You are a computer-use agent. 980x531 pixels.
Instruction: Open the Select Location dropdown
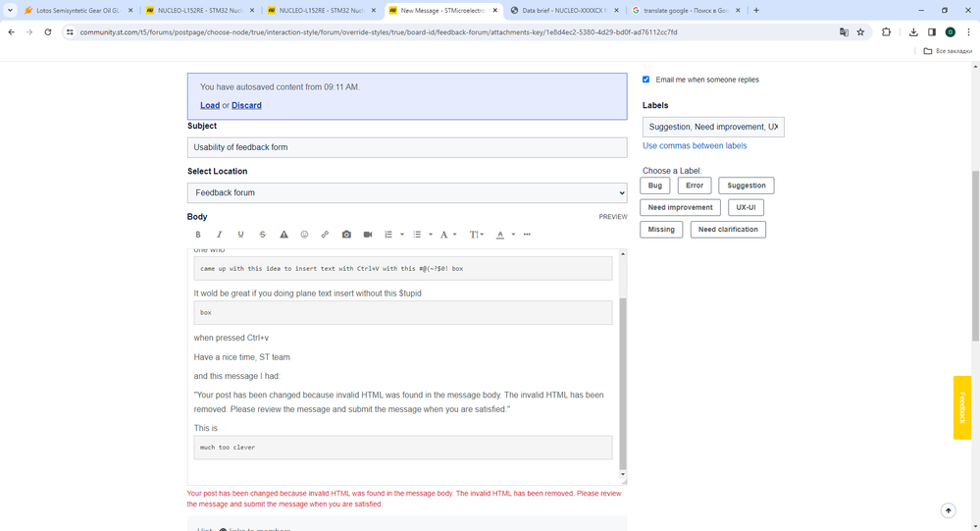click(x=407, y=192)
